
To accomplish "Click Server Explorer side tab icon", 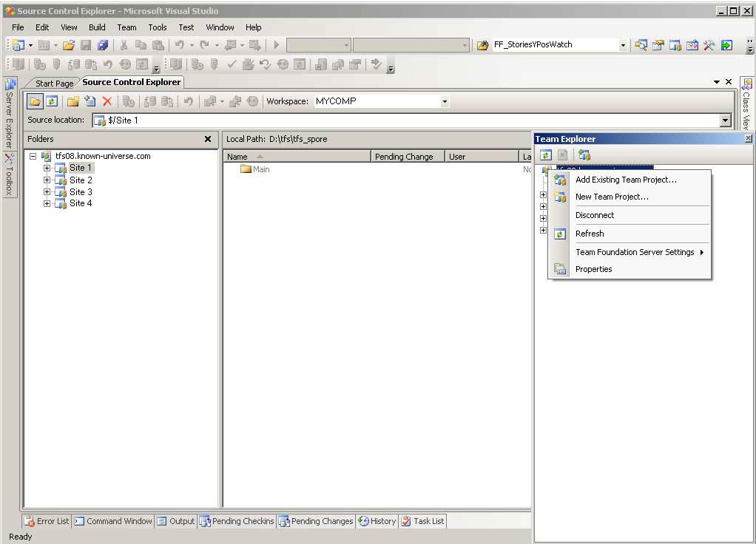I will coord(10,84).
